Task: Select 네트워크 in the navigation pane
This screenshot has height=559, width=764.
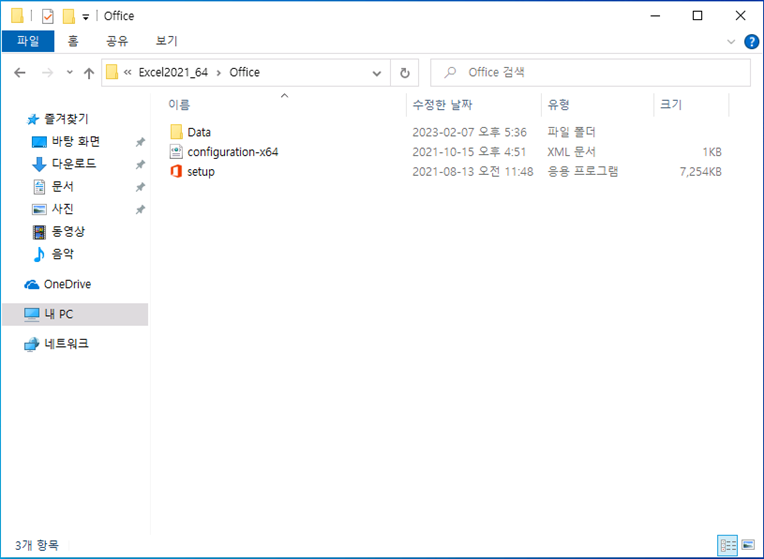Action: tap(67, 344)
